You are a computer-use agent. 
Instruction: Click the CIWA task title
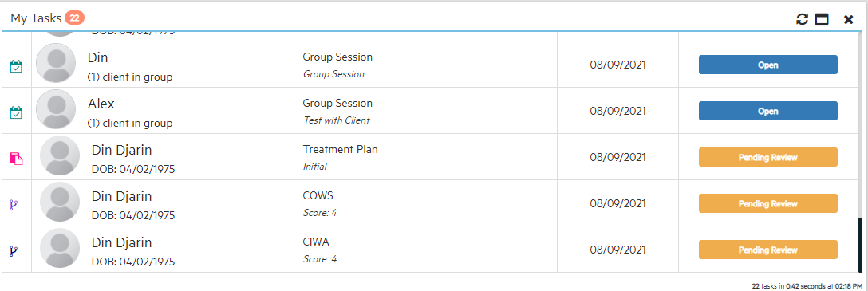[316, 242]
